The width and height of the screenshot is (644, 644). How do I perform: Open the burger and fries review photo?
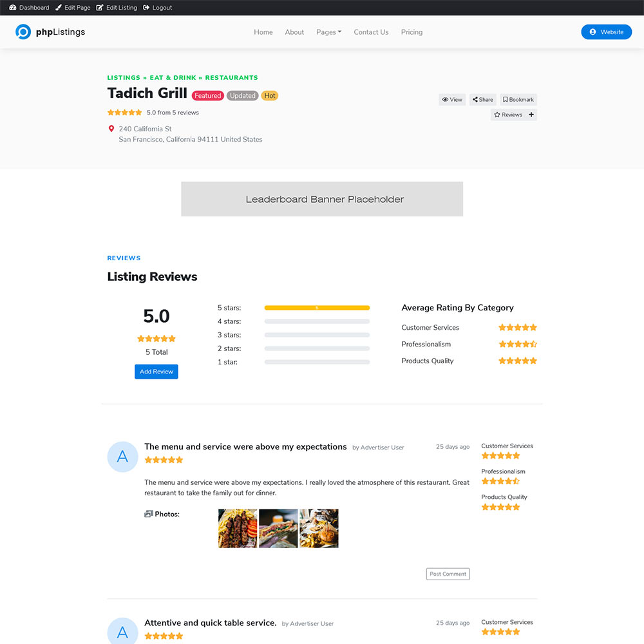click(319, 528)
